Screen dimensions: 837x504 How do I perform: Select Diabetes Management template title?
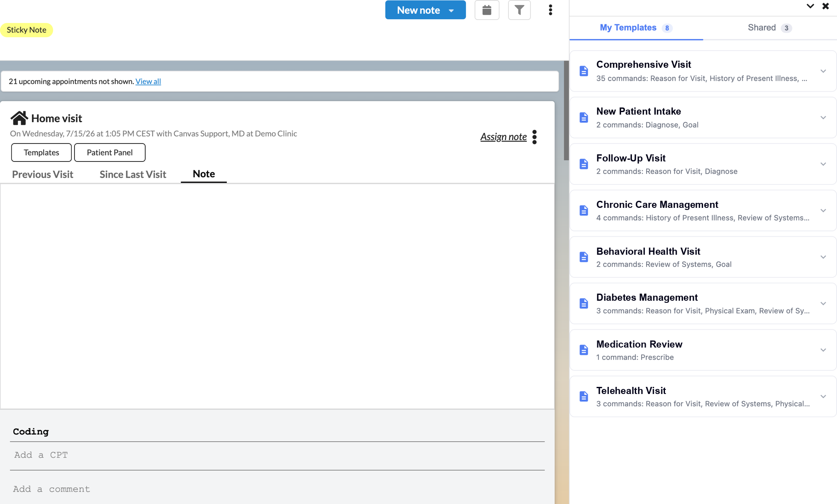coord(647,297)
